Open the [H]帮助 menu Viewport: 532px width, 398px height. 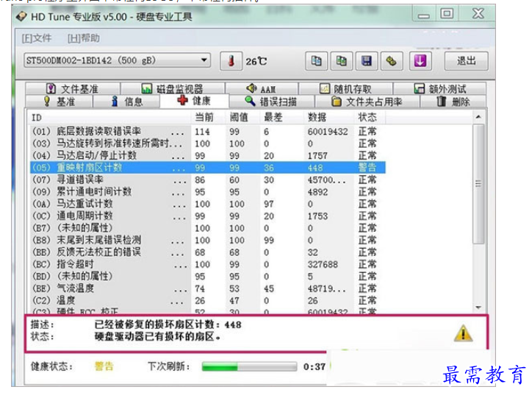click(x=84, y=38)
